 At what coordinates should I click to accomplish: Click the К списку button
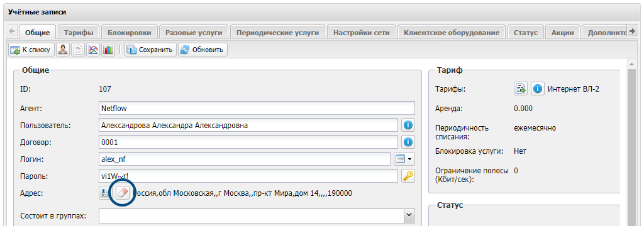tap(31, 50)
